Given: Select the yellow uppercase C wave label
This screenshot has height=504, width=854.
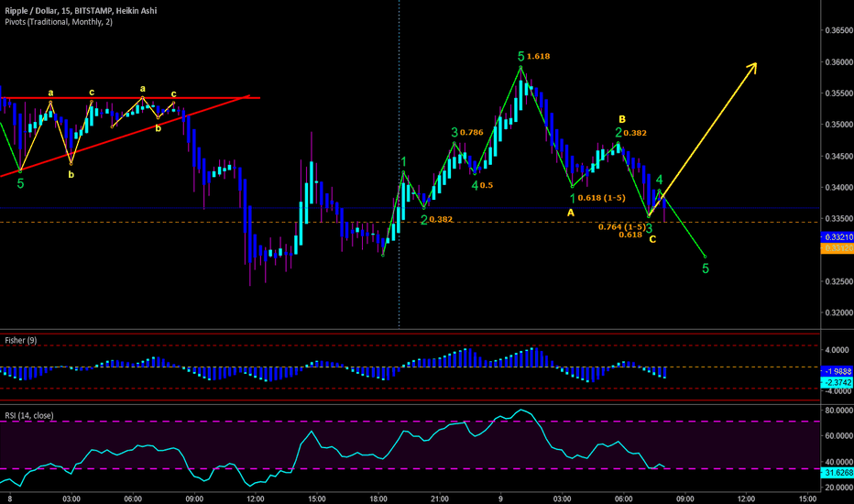Looking at the screenshot, I should point(652,239).
